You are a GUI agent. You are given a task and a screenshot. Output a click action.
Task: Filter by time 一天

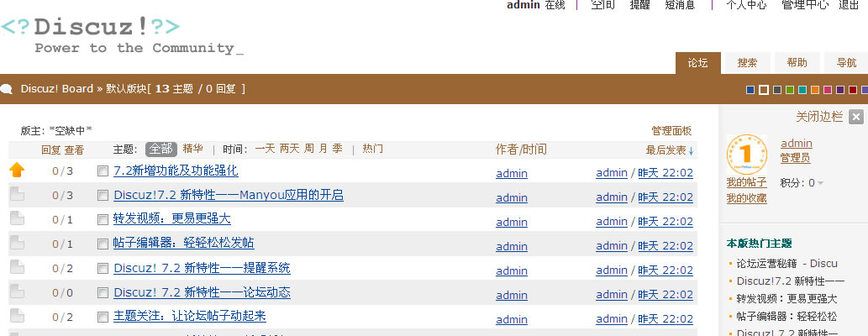[x=265, y=149]
